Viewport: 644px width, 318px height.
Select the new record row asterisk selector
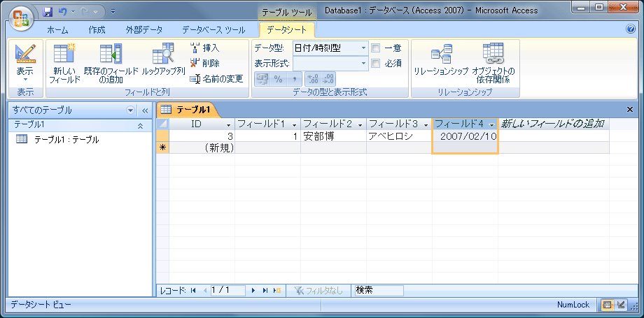pyautogui.click(x=162, y=147)
